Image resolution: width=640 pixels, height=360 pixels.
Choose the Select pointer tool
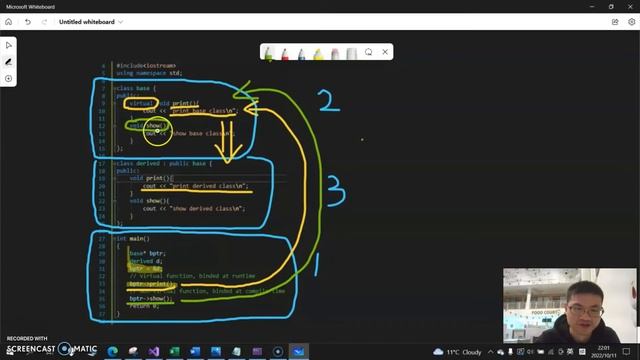9,45
